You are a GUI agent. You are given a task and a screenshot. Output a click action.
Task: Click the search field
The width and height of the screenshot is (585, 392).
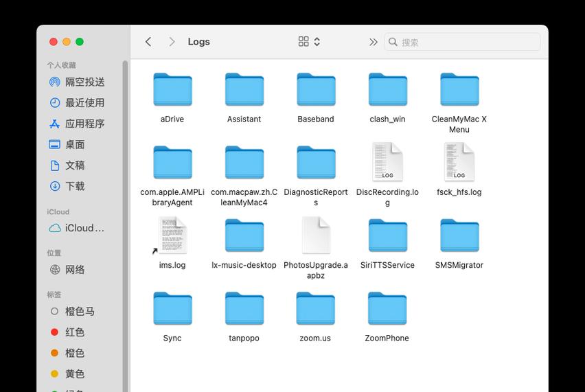pos(462,42)
